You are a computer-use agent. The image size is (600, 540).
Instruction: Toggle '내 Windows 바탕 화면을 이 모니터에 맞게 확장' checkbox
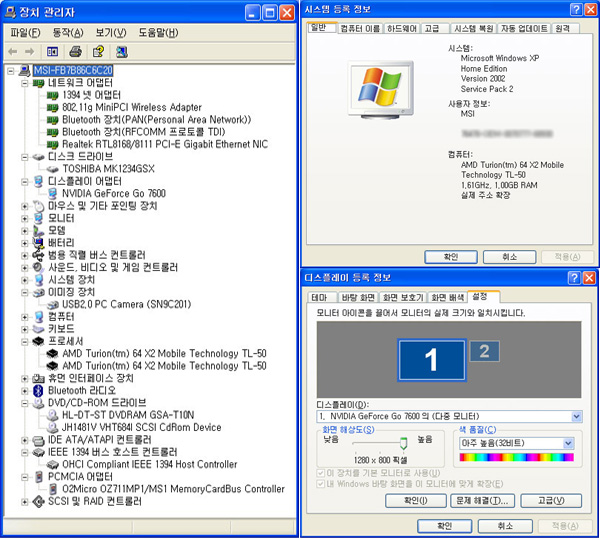(x=321, y=484)
